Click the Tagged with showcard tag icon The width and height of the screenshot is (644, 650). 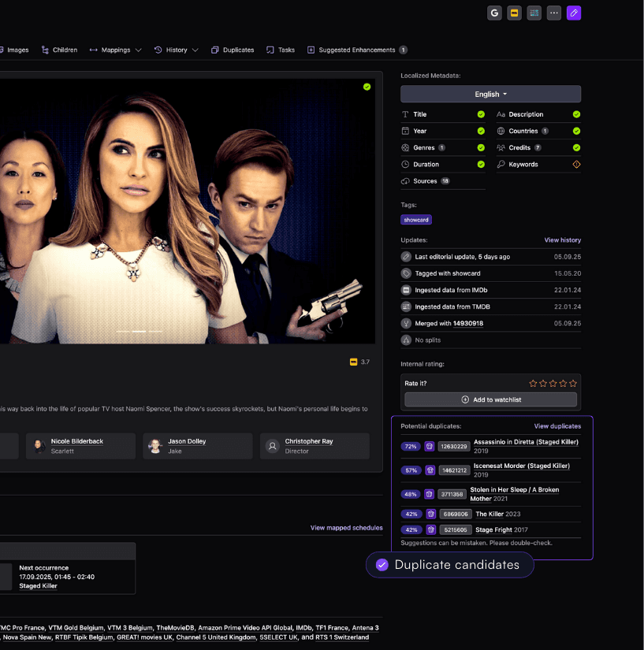(x=406, y=273)
